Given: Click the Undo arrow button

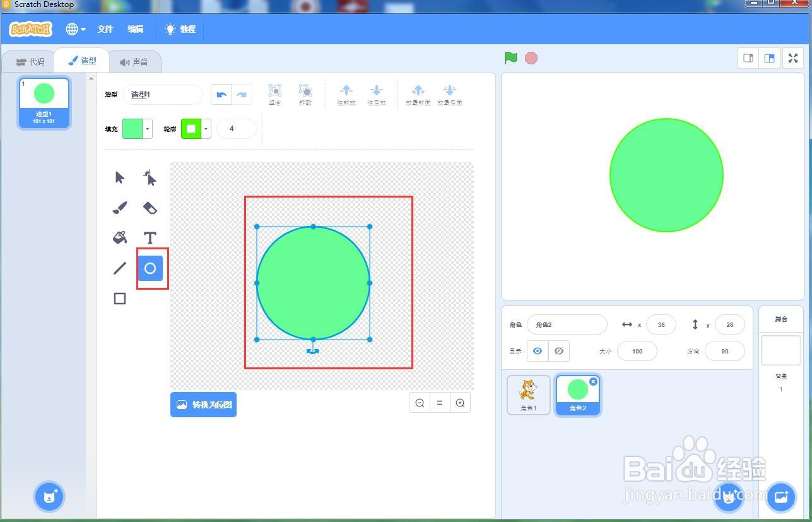Looking at the screenshot, I should 221,95.
